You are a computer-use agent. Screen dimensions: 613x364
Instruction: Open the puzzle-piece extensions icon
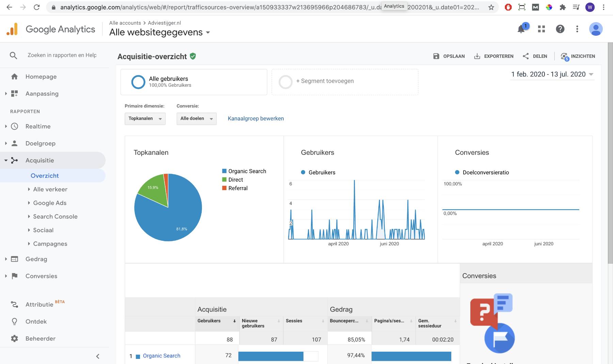563,7
